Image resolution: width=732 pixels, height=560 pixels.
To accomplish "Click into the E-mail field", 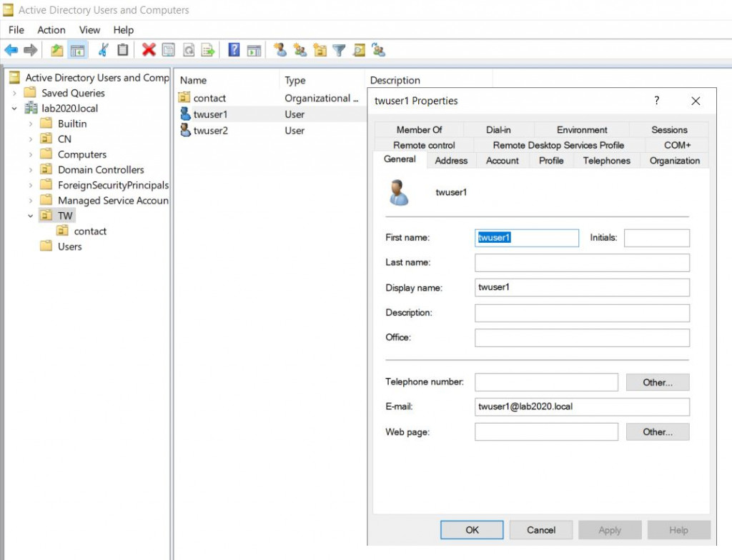I will [x=582, y=406].
